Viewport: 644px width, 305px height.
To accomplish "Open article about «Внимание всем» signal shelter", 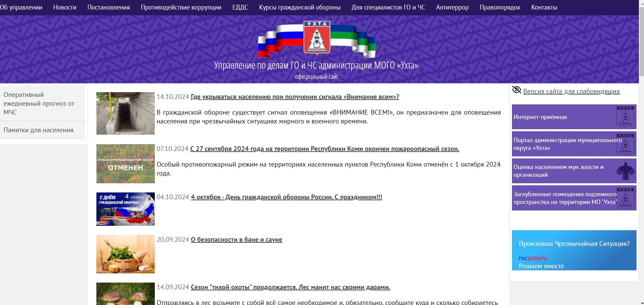I will tap(295, 97).
